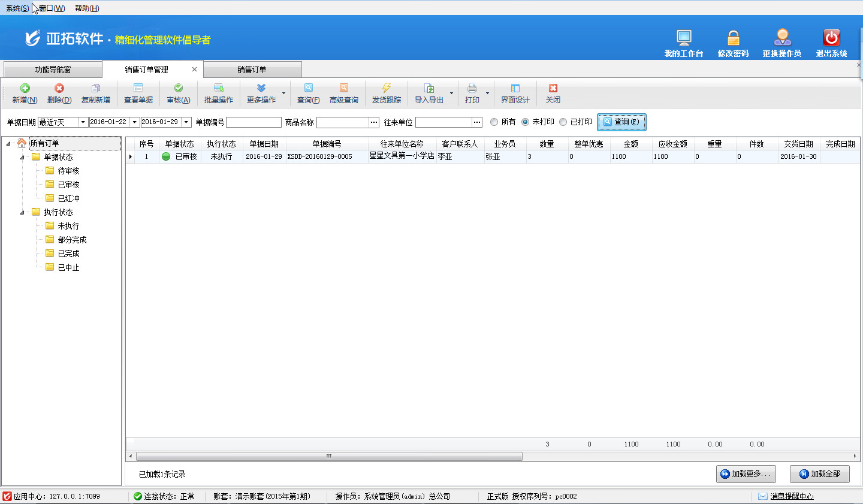Click the 高级查询 advanced search icon
The width and height of the screenshot is (863, 504).
(x=343, y=89)
